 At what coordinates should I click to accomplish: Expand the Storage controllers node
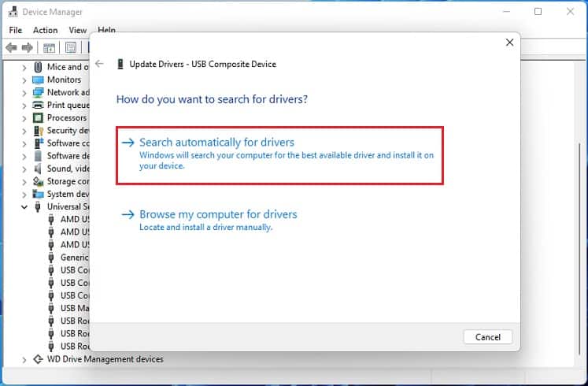pyautogui.click(x=24, y=182)
